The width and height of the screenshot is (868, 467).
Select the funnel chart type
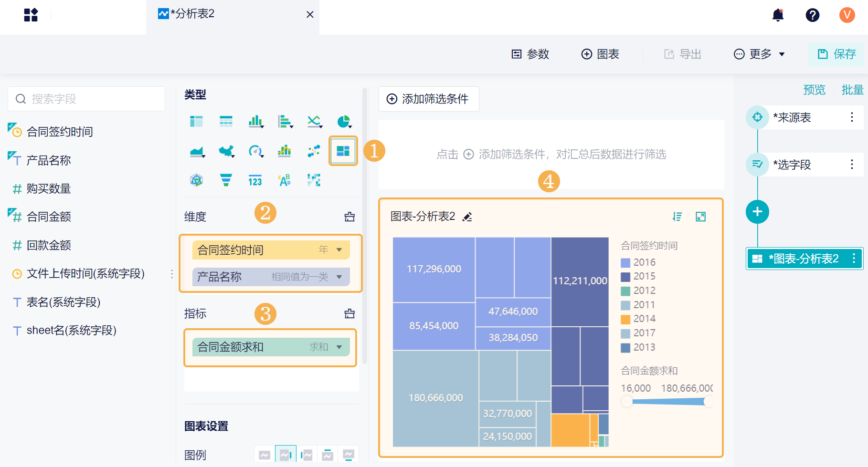(x=226, y=180)
